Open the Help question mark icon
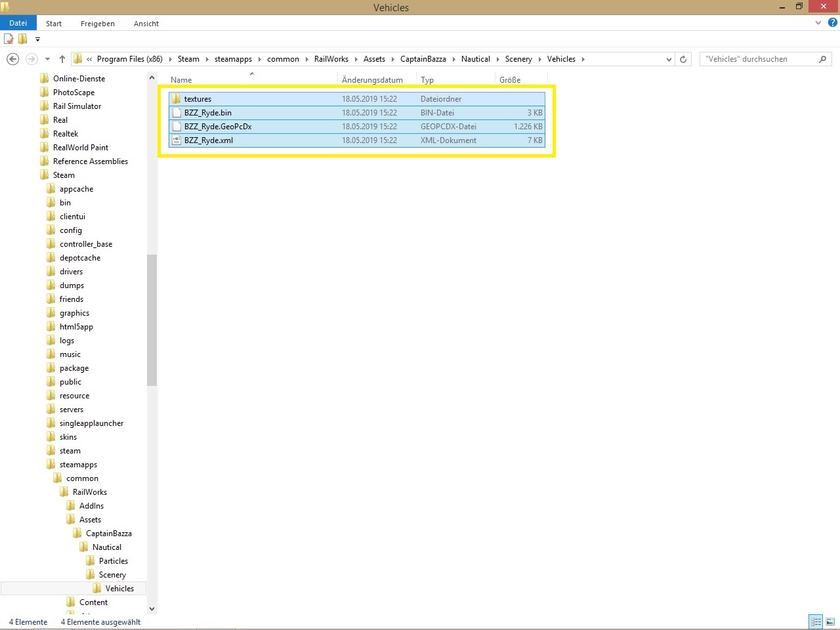This screenshot has height=630, width=840. (x=832, y=23)
